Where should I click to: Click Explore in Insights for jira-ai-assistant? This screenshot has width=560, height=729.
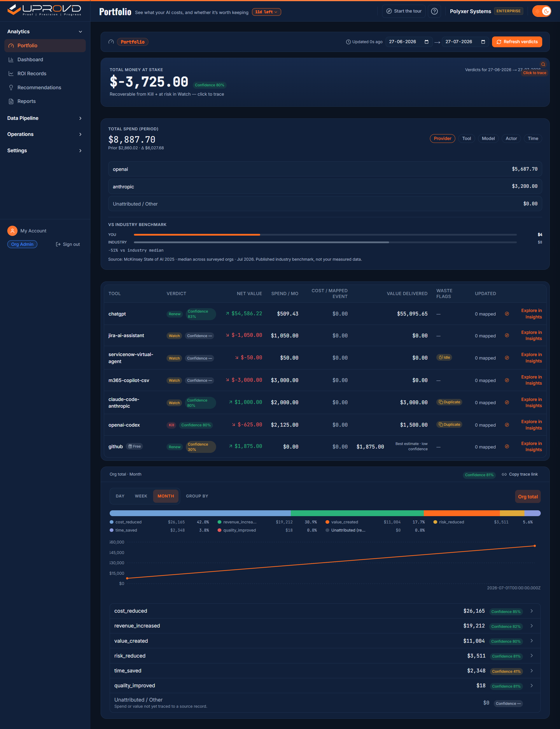(x=531, y=336)
